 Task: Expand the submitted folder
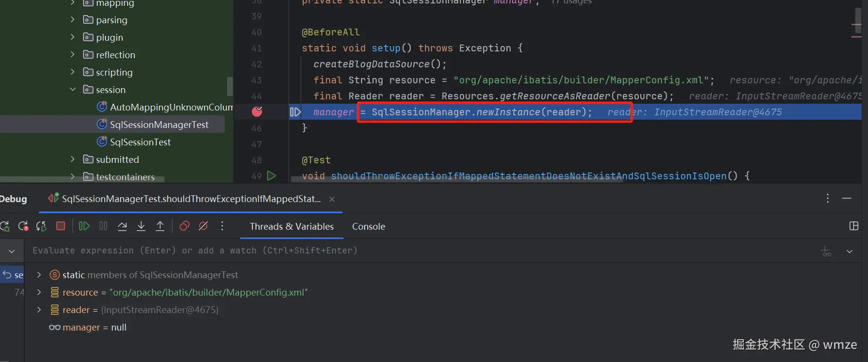pyautogui.click(x=73, y=159)
